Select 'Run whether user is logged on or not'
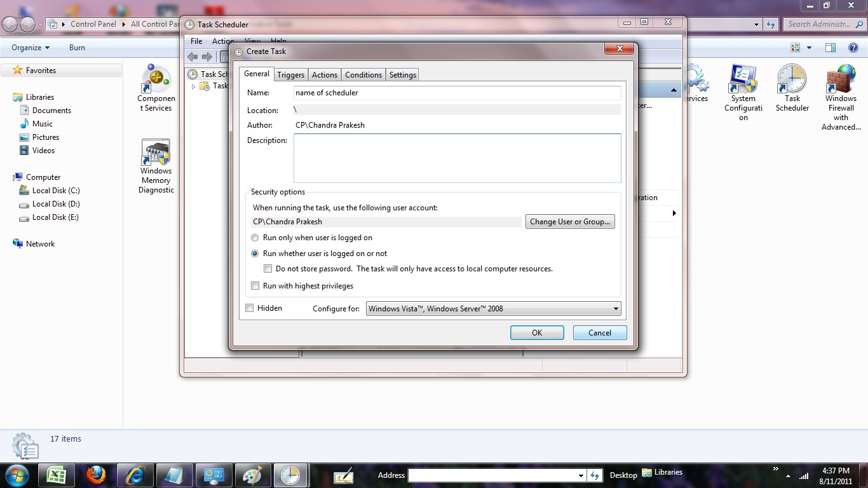868x488 pixels. [255, 253]
